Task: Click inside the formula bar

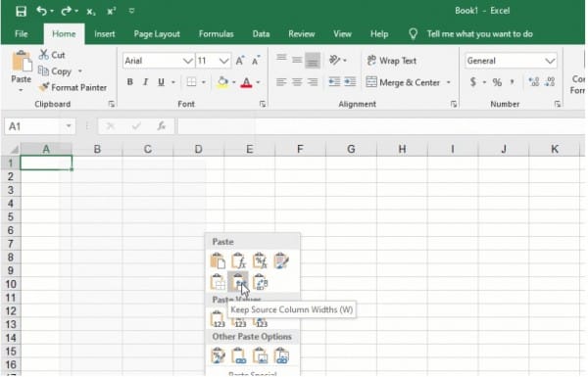Action: [380, 126]
